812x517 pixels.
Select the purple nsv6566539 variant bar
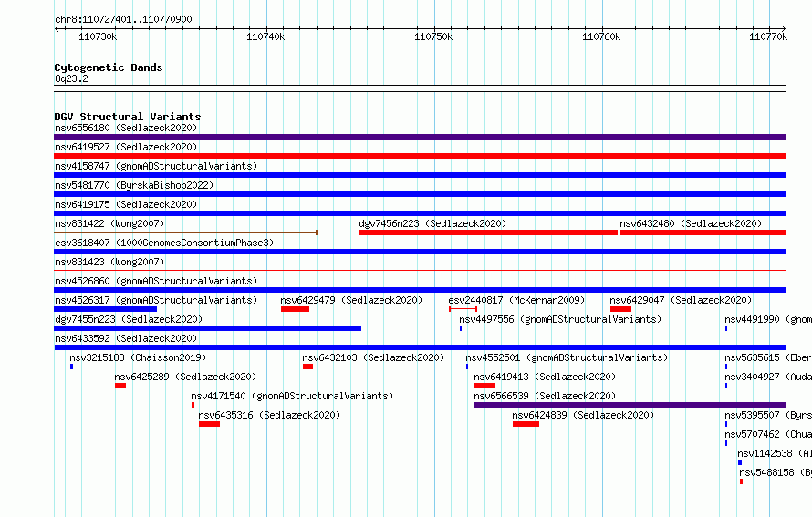(630, 405)
